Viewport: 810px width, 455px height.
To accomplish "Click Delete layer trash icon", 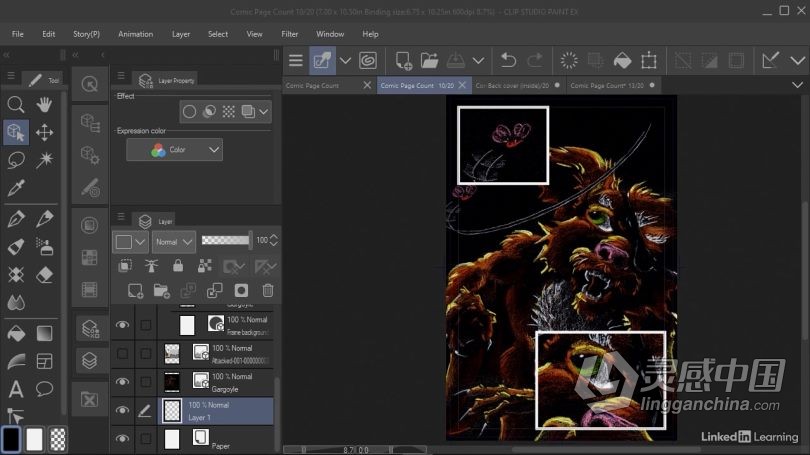I will (268, 291).
